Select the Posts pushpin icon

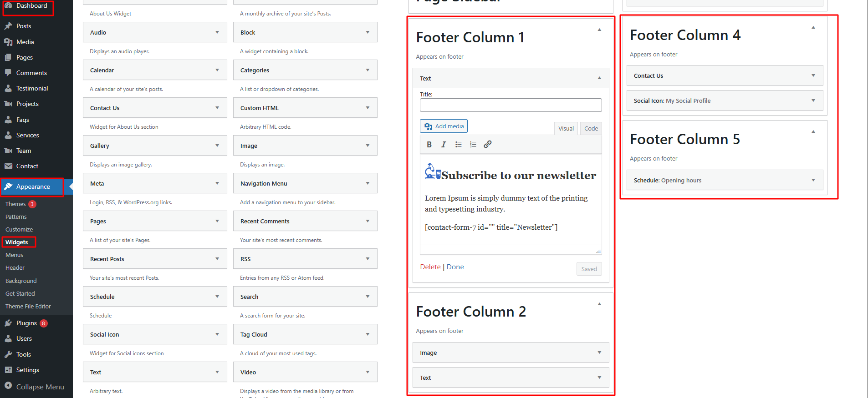click(x=9, y=26)
